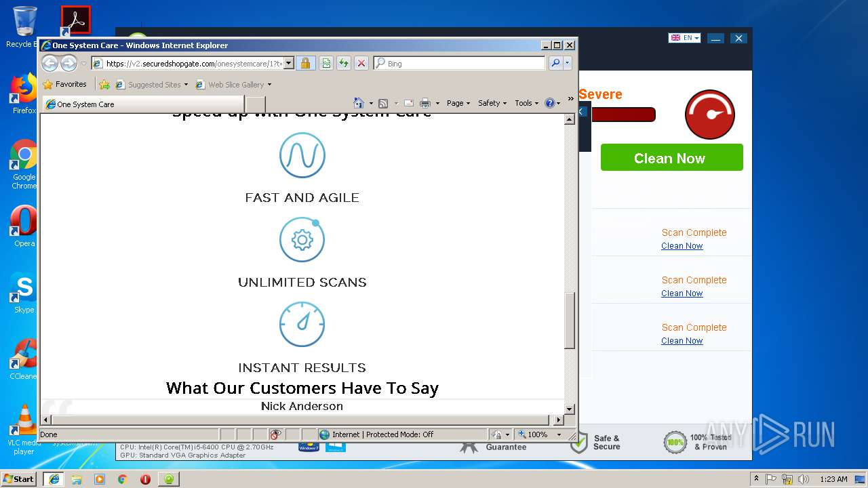The width and height of the screenshot is (868, 488).
Task: Open the Favorites star button
Action: click(64, 85)
